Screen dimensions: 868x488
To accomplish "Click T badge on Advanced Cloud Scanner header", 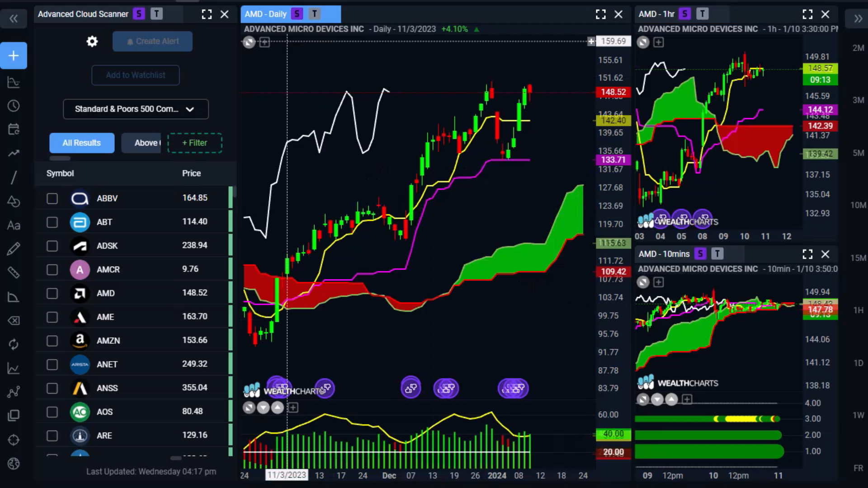I will tap(156, 14).
